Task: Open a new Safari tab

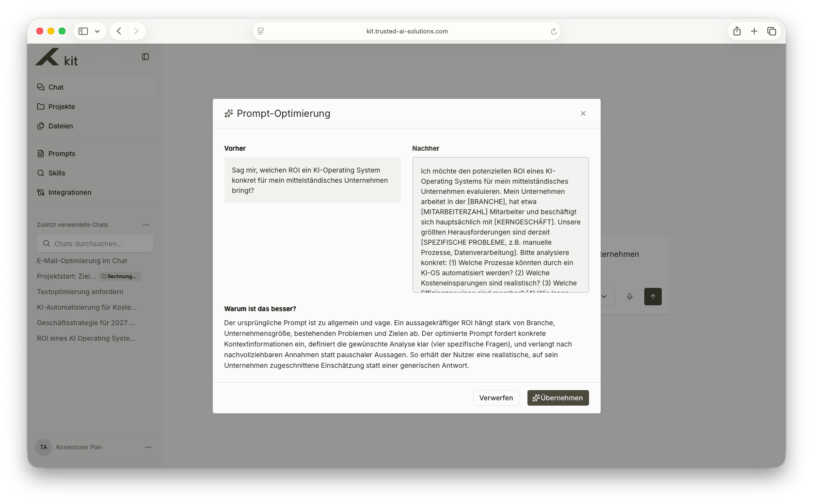Action: click(754, 31)
